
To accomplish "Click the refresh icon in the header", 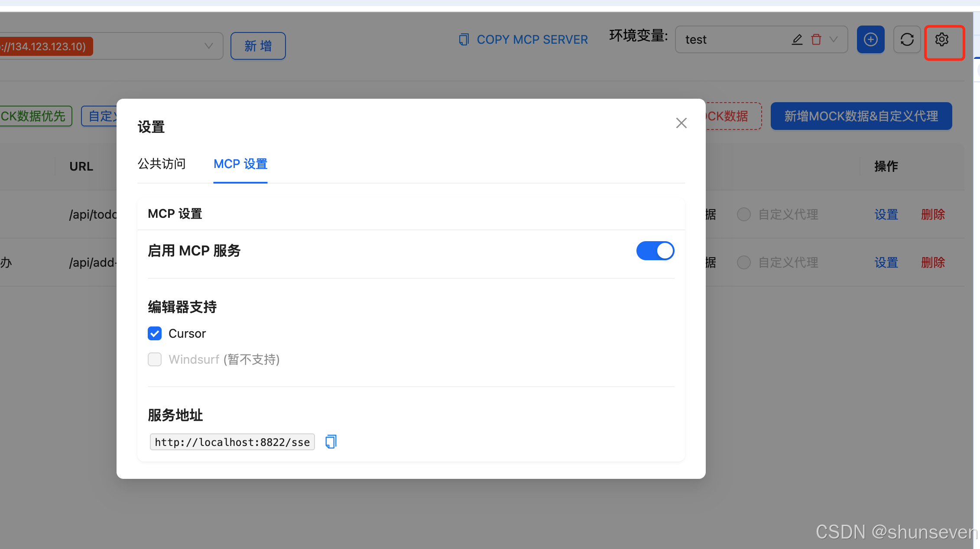I will point(907,39).
